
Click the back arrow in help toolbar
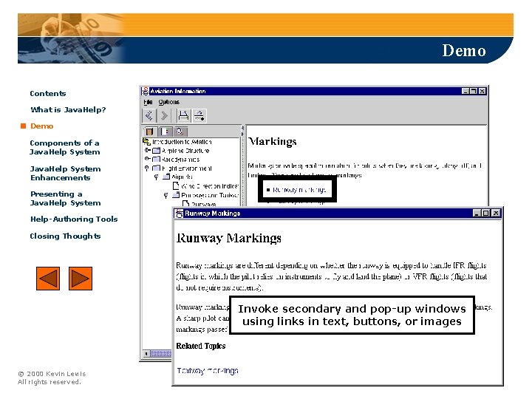(x=149, y=116)
